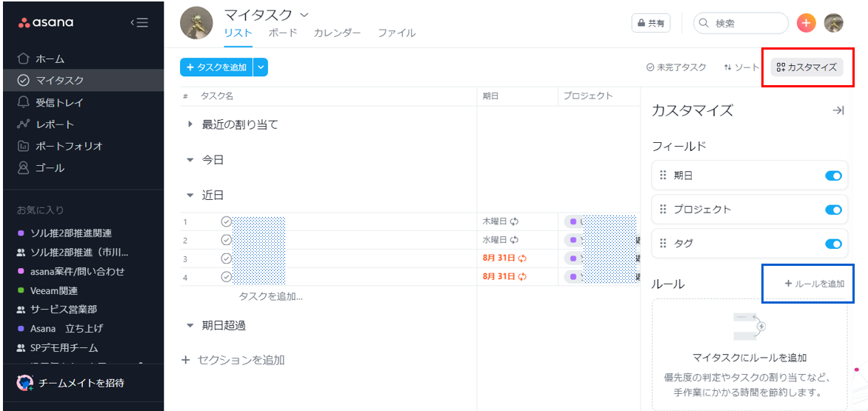Expand the 最近の割り当て section

tap(190, 125)
